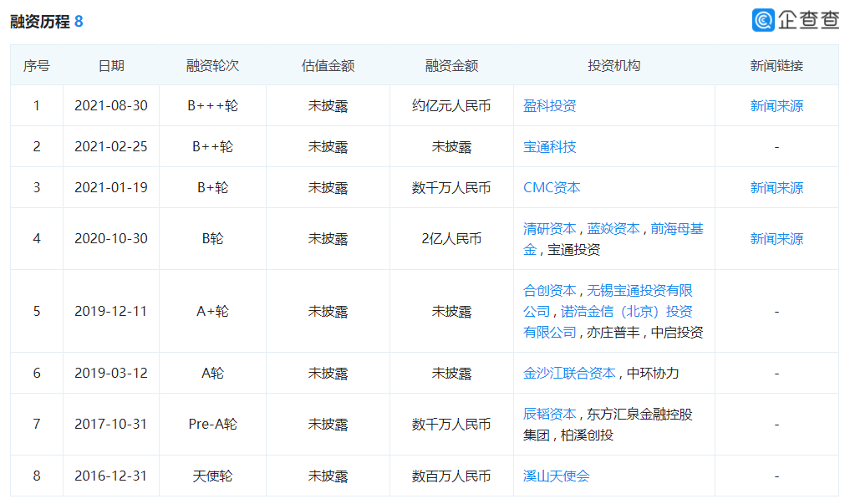The height and width of the screenshot is (504, 850).
Task: Click the 宝通投资 text in the B轮 row
Action: tap(573, 250)
